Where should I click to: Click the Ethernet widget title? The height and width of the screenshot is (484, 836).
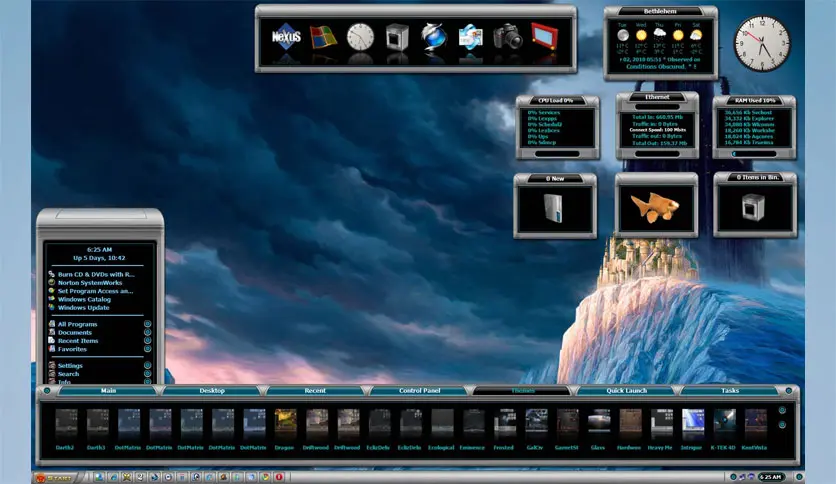(x=657, y=97)
